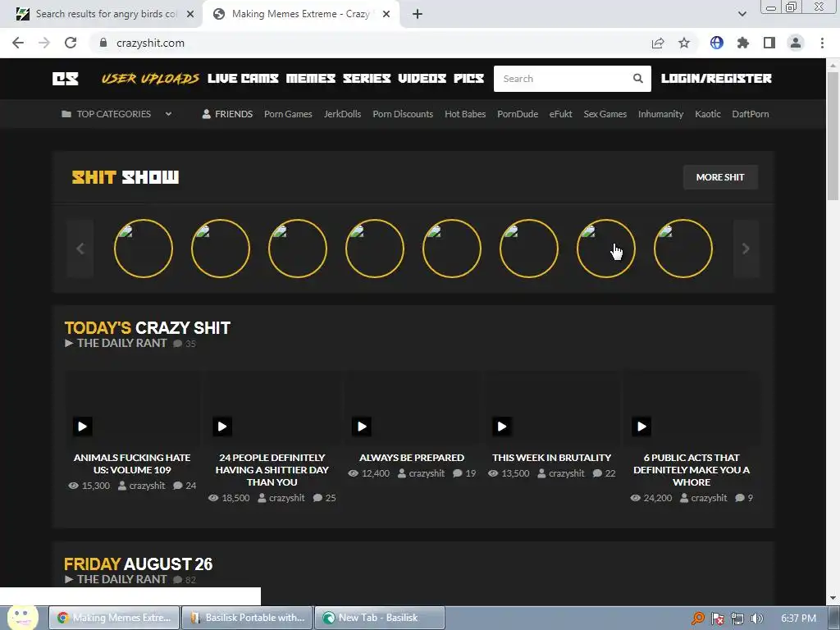Viewport: 840px width, 630px height.
Task: Play the This Week In Brutality video
Action: 502,427
